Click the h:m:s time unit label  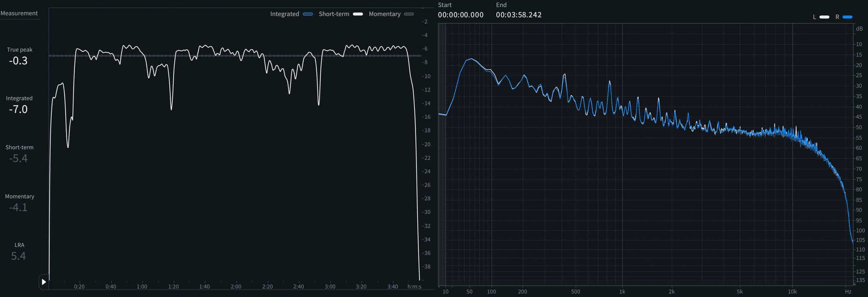coord(414,286)
